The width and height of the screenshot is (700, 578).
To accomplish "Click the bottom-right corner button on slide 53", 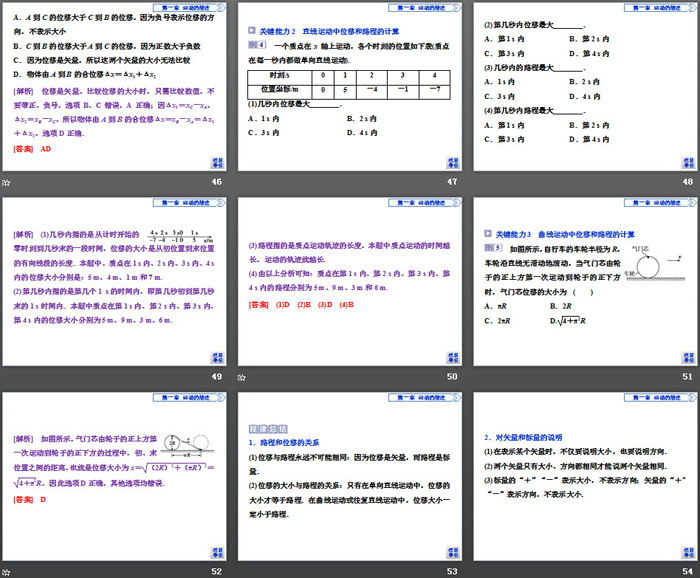I will 451,550.
